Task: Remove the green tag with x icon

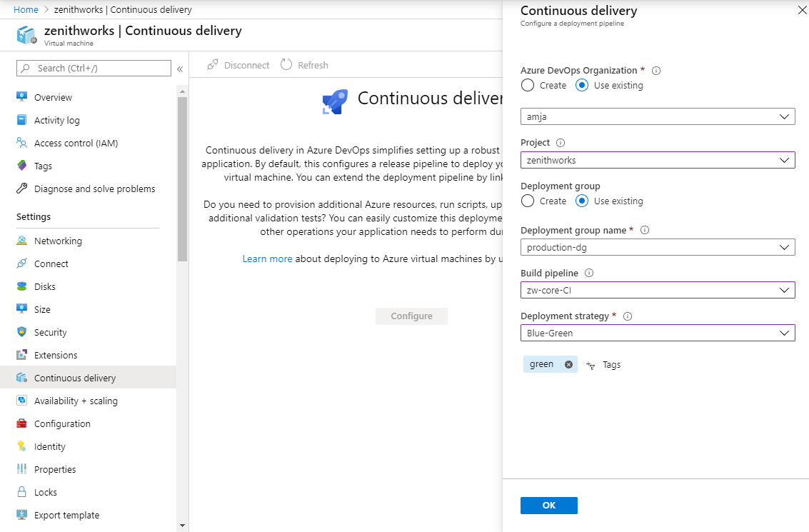Action: coord(568,364)
